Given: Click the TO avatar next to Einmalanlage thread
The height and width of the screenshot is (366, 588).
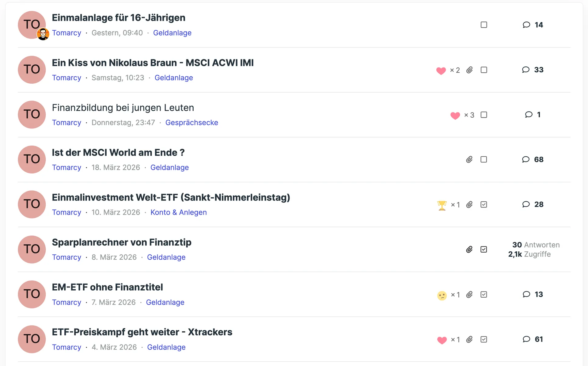Looking at the screenshot, I should [32, 25].
